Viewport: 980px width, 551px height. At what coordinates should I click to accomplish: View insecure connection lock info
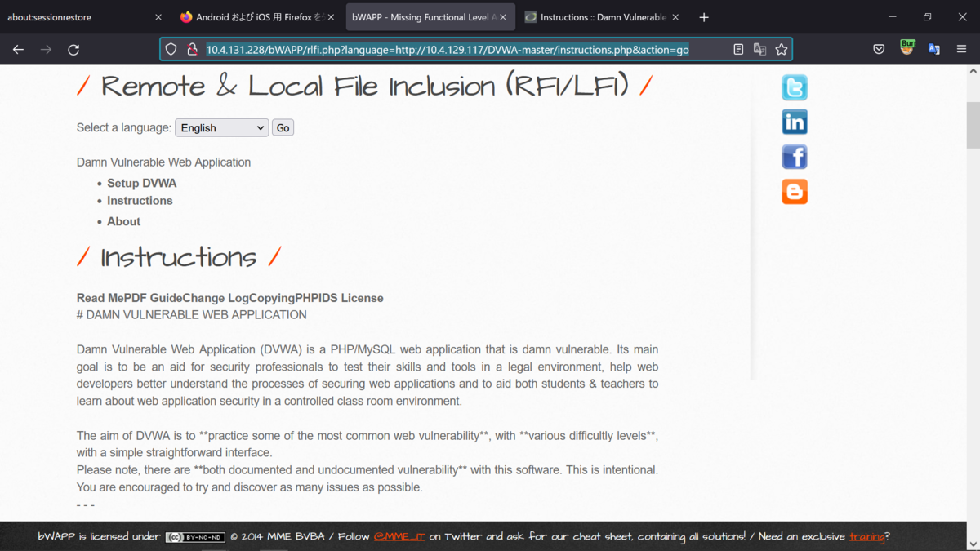click(192, 50)
